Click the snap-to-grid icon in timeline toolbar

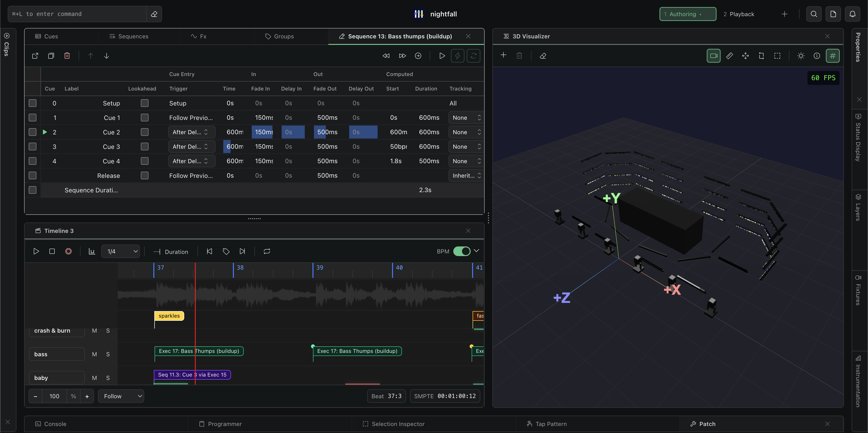(x=92, y=251)
